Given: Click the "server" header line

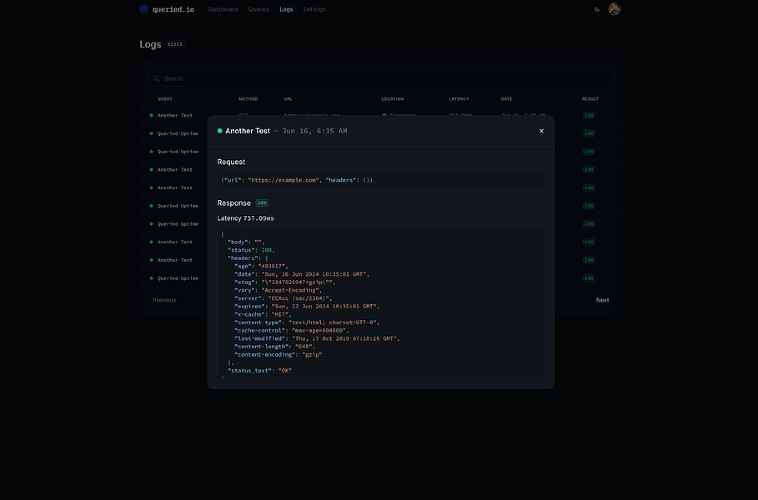Looking at the screenshot, I should (283, 298).
